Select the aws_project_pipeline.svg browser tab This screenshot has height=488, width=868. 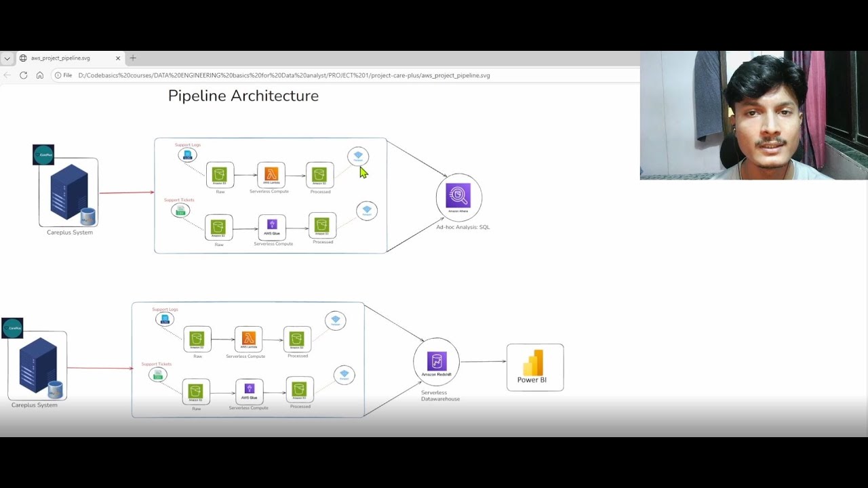[71, 58]
